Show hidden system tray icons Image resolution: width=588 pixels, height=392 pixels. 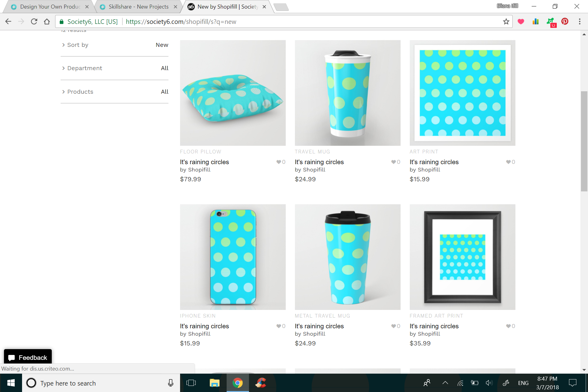click(445, 383)
